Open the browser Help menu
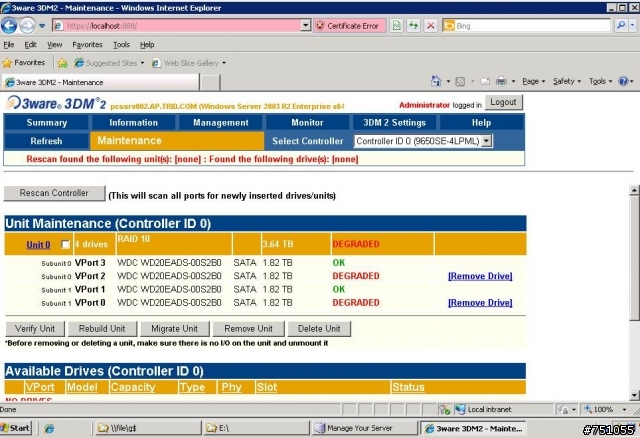Image resolution: width=640 pixels, height=438 pixels. tap(147, 44)
